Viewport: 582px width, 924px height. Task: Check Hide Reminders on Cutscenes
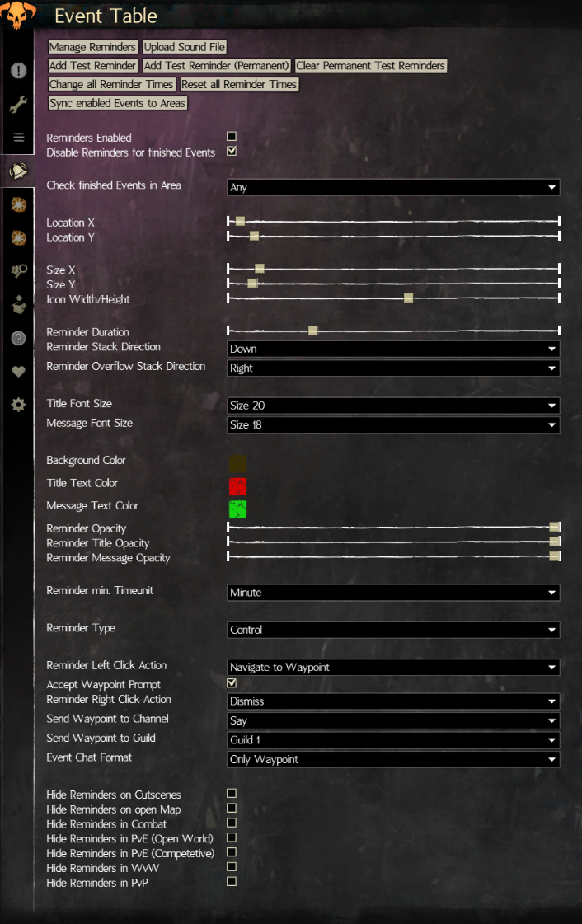coord(232,793)
